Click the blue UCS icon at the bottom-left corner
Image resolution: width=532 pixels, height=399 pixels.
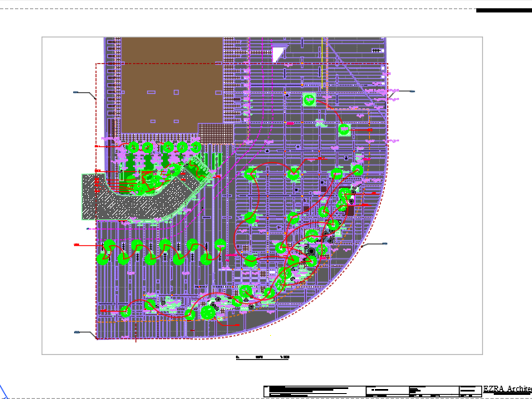pyautogui.click(x=3, y=392)
